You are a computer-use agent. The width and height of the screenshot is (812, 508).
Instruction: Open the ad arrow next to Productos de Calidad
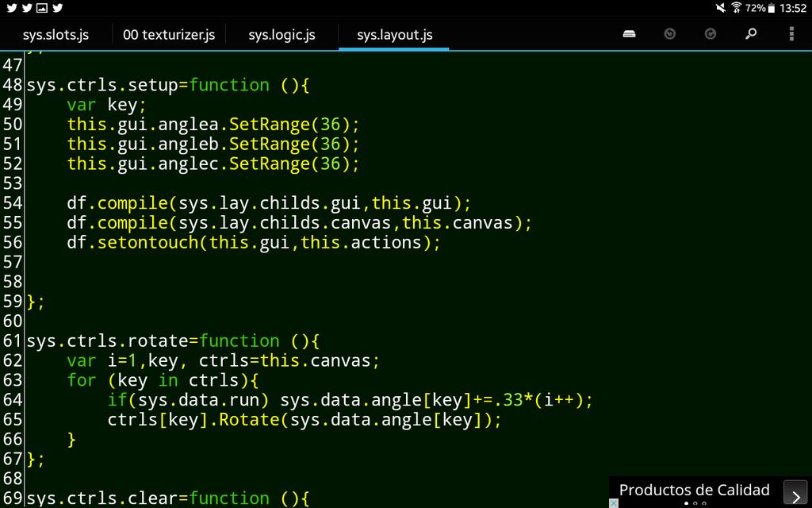click(x=795, y=492)
